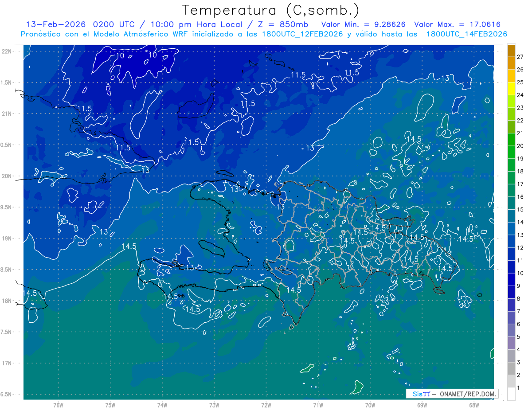Pick the green swatch labeled 21
Viewport: 532px width, 411px height.
click(x=511, y=127)
